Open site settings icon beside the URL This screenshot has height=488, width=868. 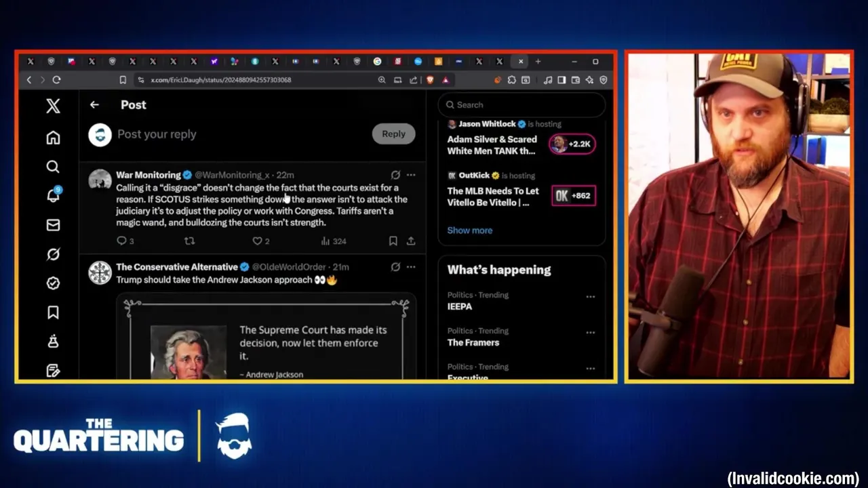140,80
